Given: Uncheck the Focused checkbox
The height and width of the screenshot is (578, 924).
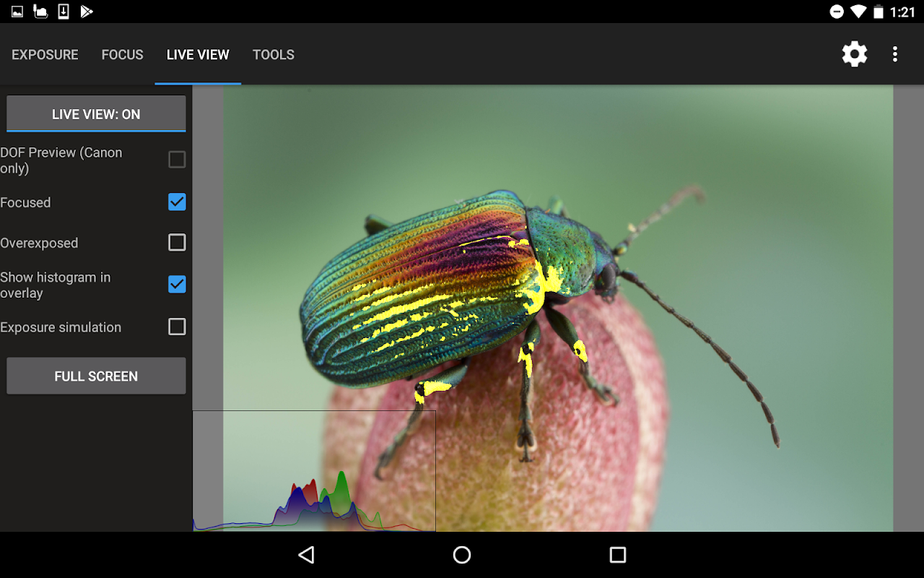Looking at the screenshot, I should pyautogui.click(x=177, y=202).
